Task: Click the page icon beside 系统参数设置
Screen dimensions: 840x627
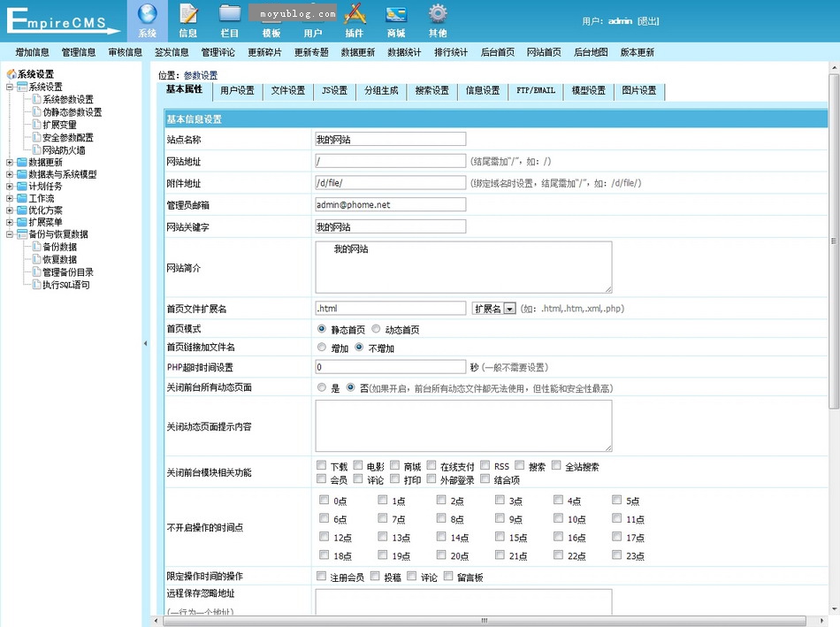Action: (36, 99)
